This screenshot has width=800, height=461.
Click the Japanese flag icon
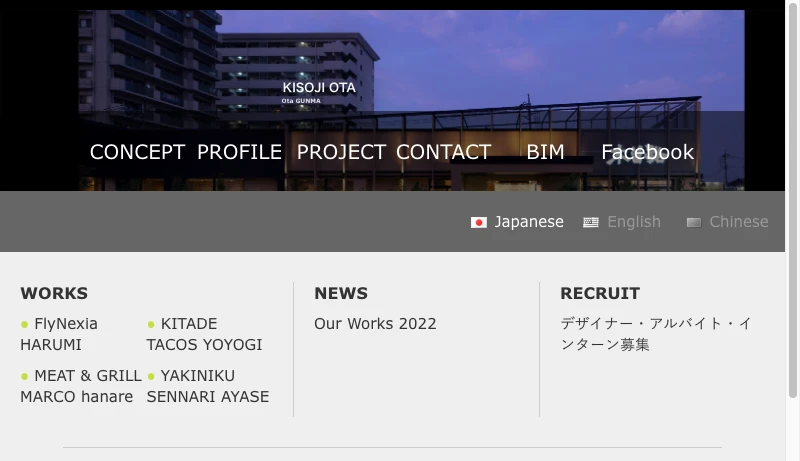coord(479,223)
